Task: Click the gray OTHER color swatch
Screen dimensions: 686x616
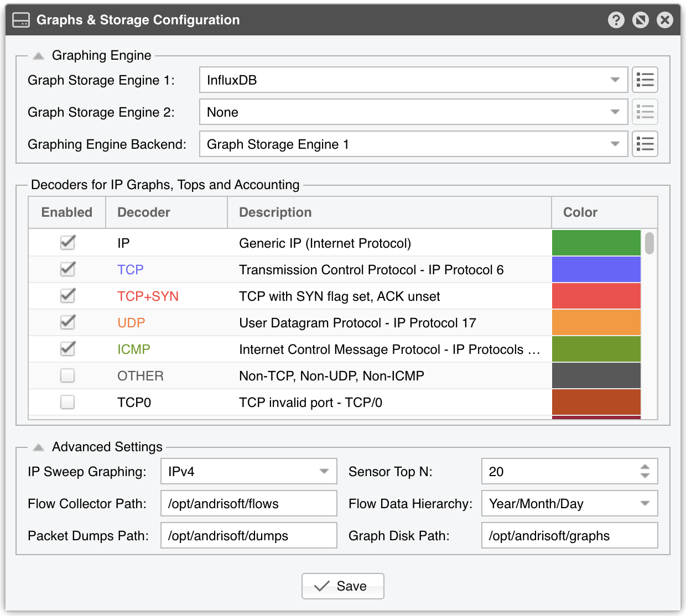Action: tap(596, 375)
